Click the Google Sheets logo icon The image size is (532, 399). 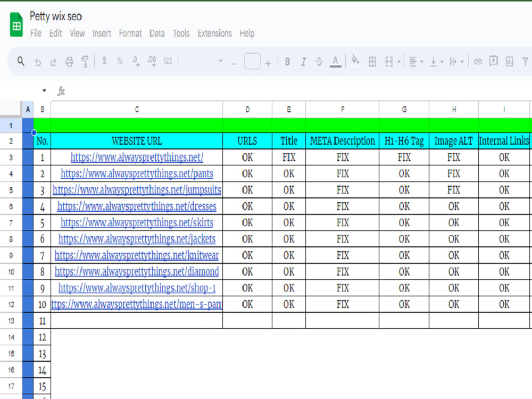pyautogui.click(x=16, y=24)
